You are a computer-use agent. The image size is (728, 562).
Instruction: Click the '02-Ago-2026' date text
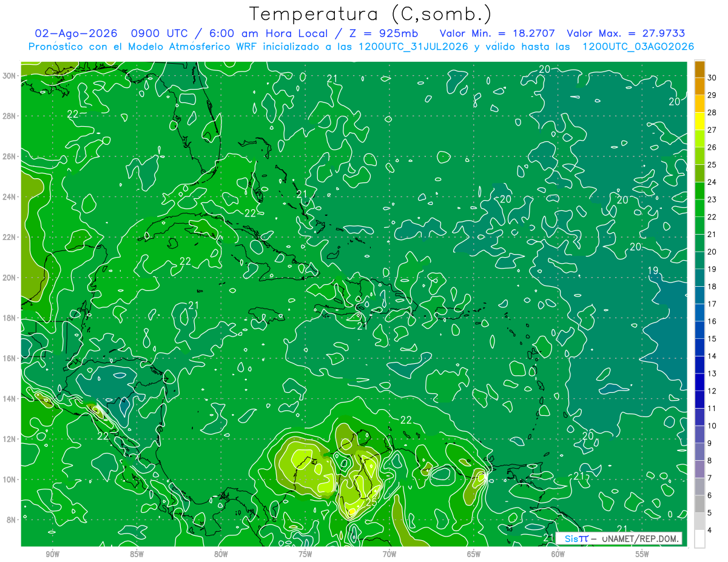tap(75, 33)
